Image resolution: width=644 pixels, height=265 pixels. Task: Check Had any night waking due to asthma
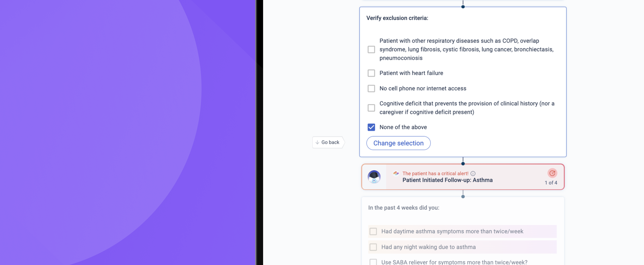tap(373, 247)
